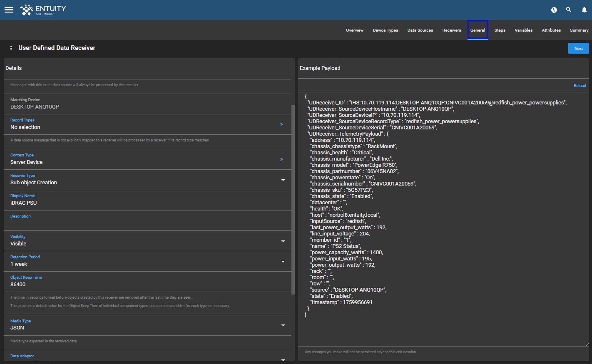This screenshot has width=592, height=364.
Task: Open the Context Type selection chevron
Action: tap(281, 159)
